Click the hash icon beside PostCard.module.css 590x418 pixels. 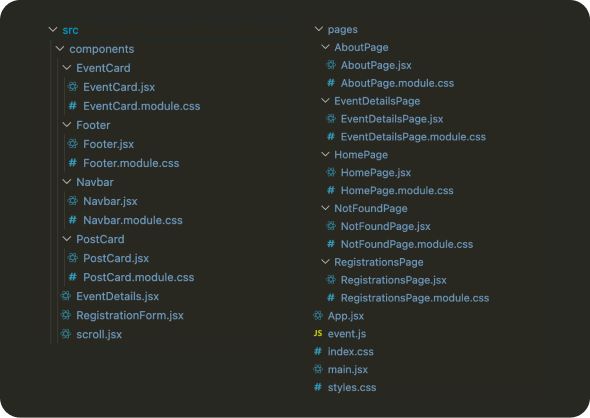[x=73, y=277]
